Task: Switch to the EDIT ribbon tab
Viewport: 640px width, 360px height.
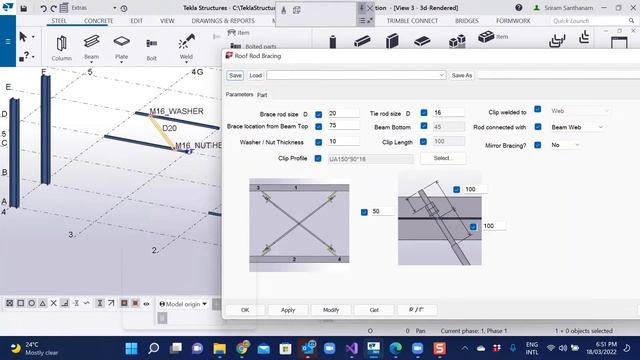Action: (x=137, y=21)
